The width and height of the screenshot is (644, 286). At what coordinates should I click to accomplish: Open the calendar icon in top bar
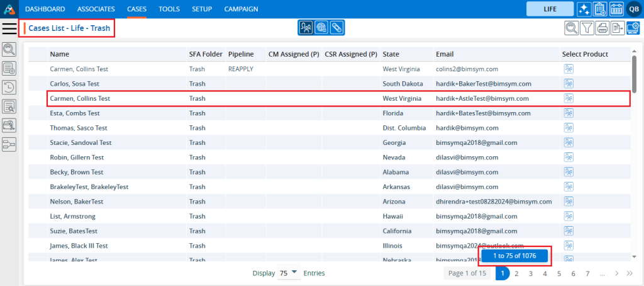(x=616, y=9)
